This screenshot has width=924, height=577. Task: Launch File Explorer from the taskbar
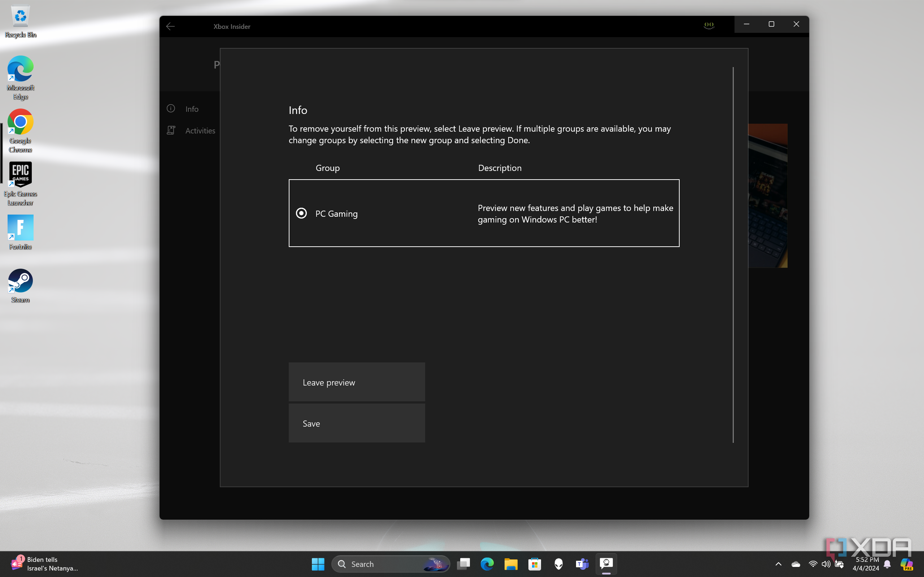click(511, 564)
